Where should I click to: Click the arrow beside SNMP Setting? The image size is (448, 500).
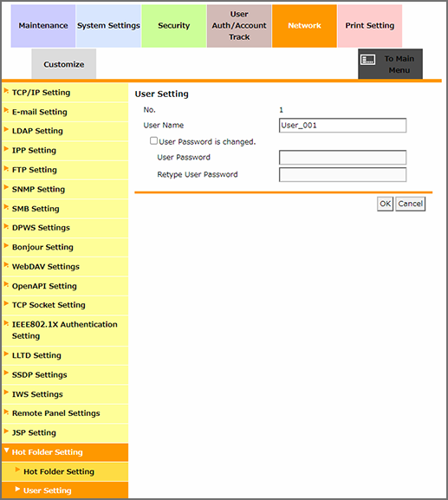click(6, 187)
